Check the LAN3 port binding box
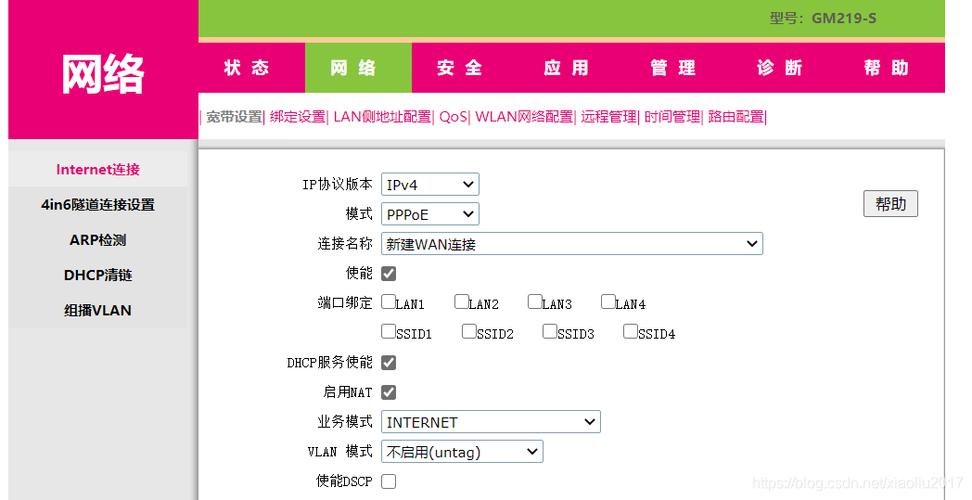The width and height of the screenshot is (972, 500). 535,302
